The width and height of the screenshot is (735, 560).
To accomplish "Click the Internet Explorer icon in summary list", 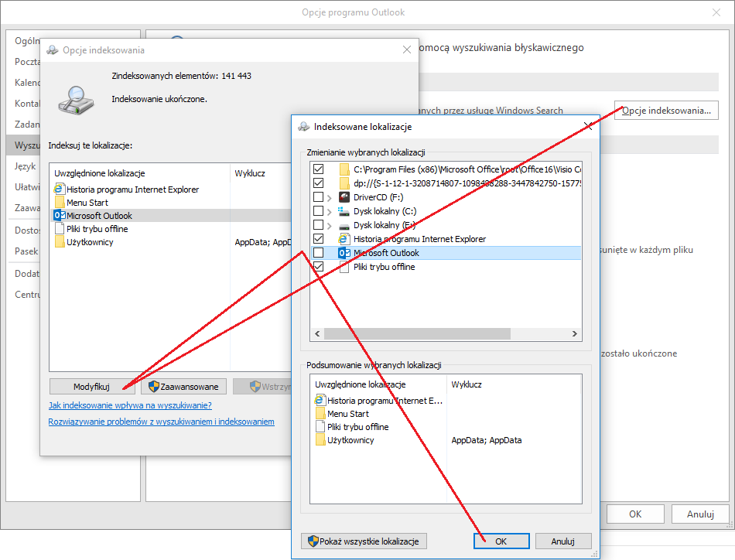I will (x=320, y=401).
